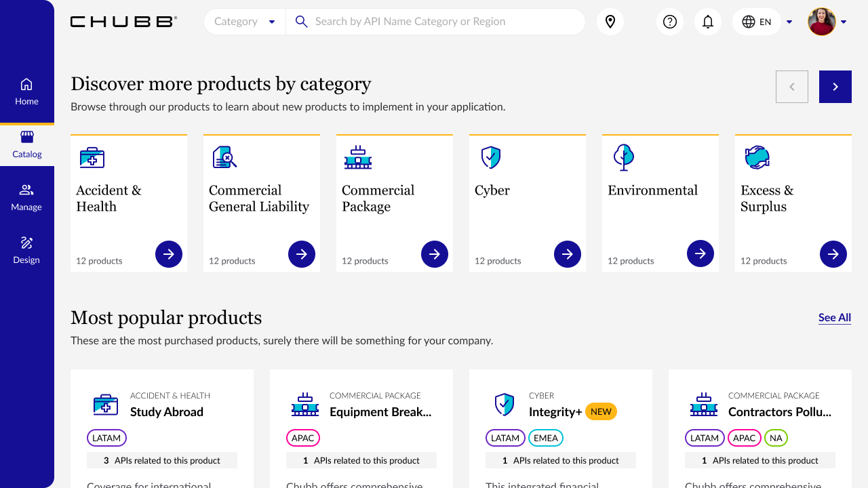Image resolution: width=868 pixels, height=488 pixels.
Task: Expand the Category dropdown
Action: coord(245,22)
